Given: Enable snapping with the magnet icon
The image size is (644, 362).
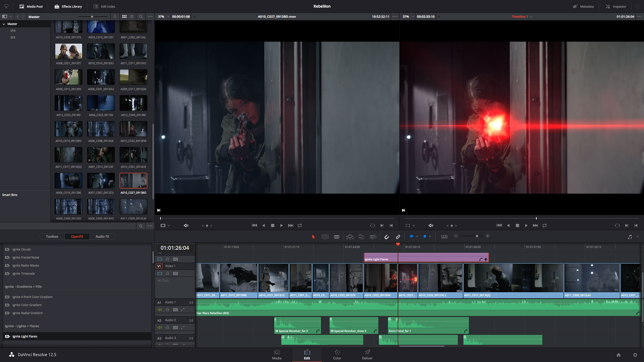Looking at the screenshot, I should point(387,237).
